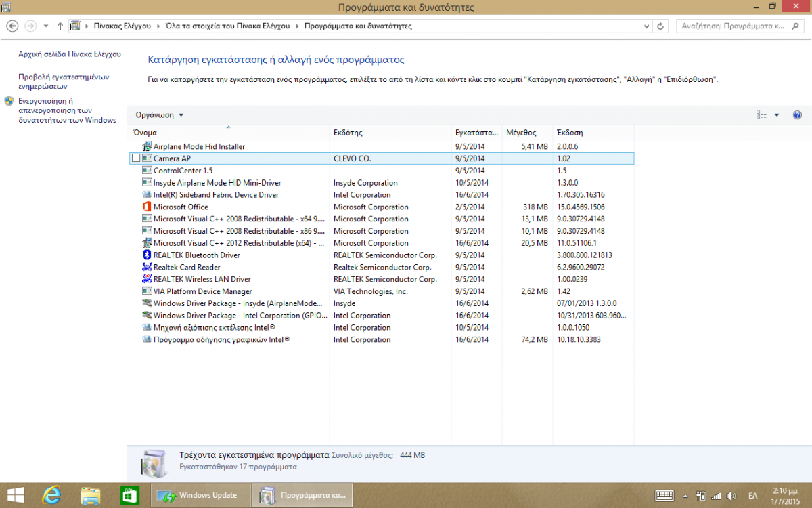
Task: Open the on-screen keyboard tray icon
Action: 664,495
